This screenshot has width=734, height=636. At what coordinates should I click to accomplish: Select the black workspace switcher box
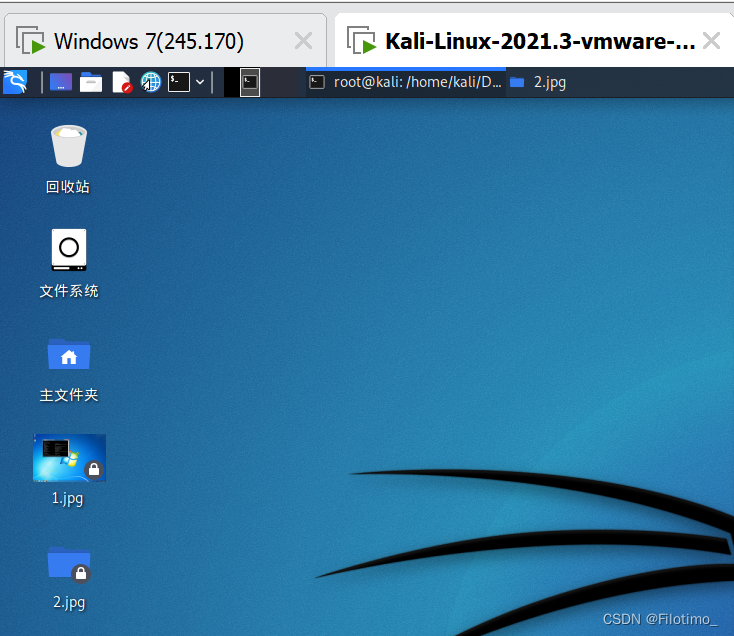pyautogui.click(x=231, y=82)
